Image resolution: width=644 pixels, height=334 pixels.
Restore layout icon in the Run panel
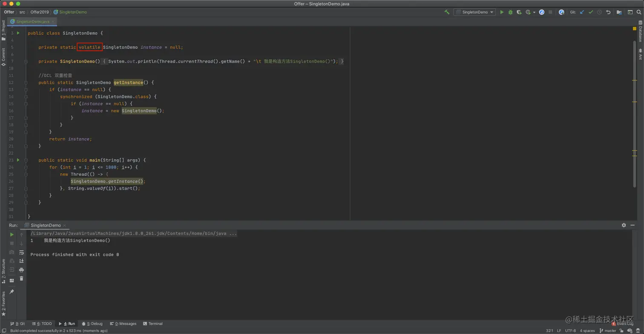click(x=12, y=280)
